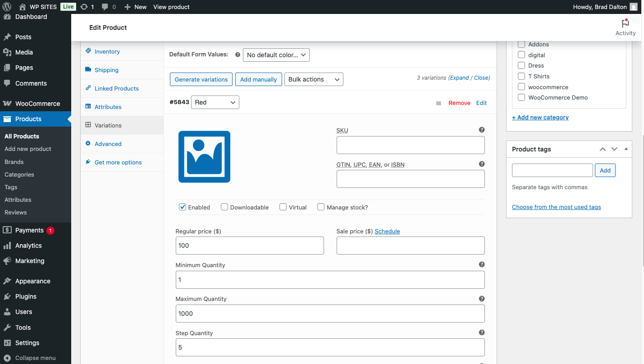Click the updates refresh icon in admin bar

pos(84,7)
